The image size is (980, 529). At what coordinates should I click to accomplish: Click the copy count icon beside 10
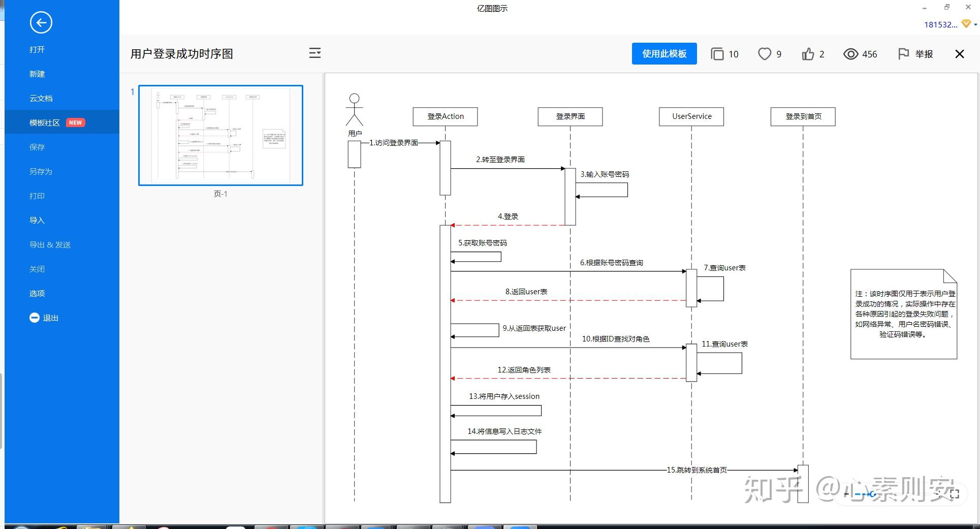click(717, 54)
